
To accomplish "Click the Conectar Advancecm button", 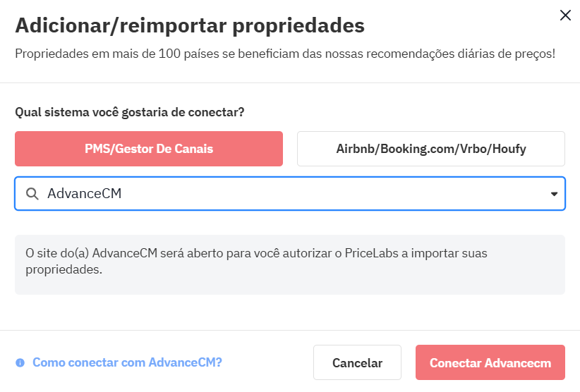I will point(490,363).
